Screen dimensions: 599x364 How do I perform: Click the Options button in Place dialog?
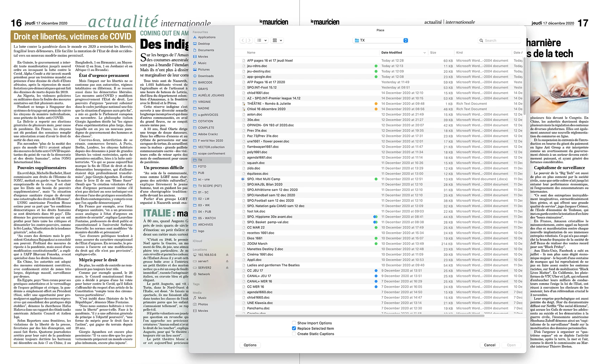click(250, 345)
